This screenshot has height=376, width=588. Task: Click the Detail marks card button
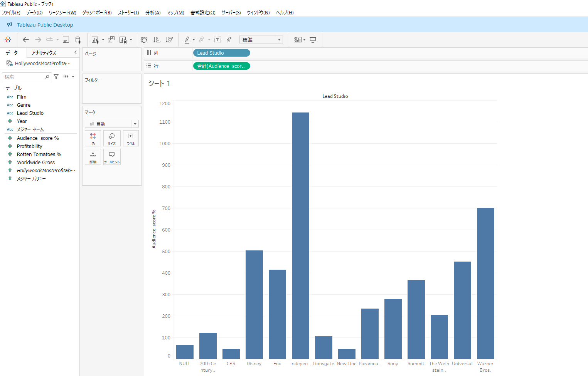point(93,157)
